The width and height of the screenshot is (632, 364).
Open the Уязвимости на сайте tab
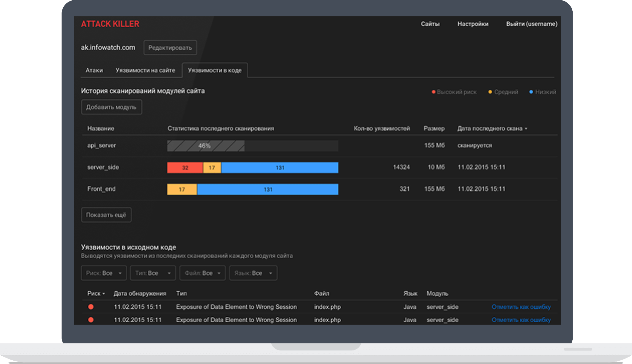[x=145, y=70]
